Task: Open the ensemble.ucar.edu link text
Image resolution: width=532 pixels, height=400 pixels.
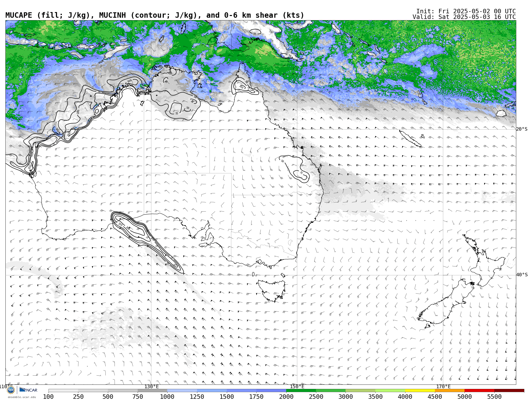Action: [22, 397]
